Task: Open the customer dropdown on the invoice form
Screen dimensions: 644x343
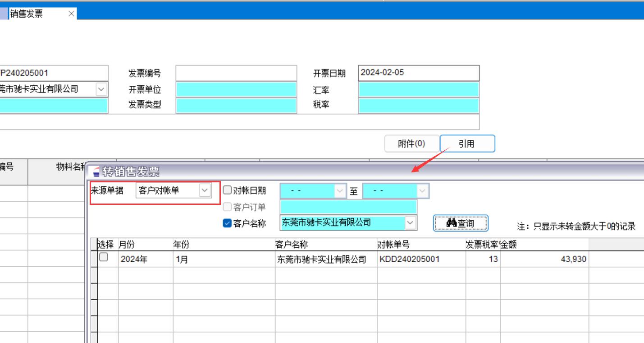Action: pyautogui.click(x=101, y=89)
